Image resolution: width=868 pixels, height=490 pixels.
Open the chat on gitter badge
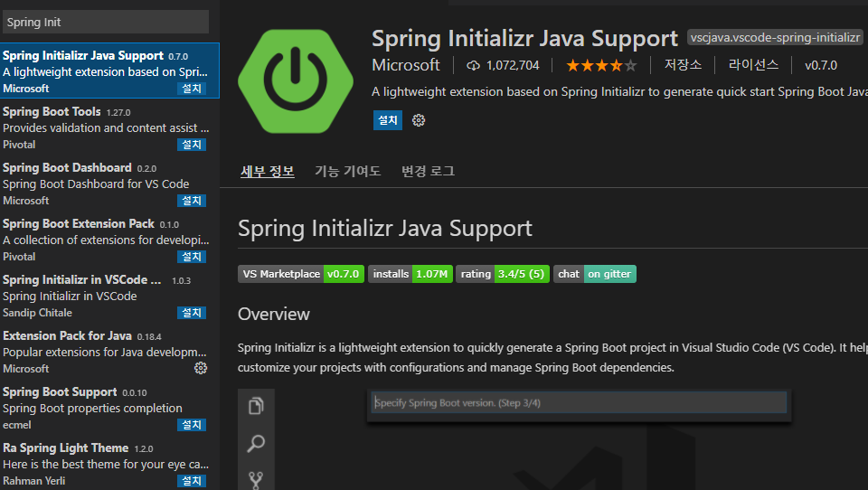coord(595,274)
